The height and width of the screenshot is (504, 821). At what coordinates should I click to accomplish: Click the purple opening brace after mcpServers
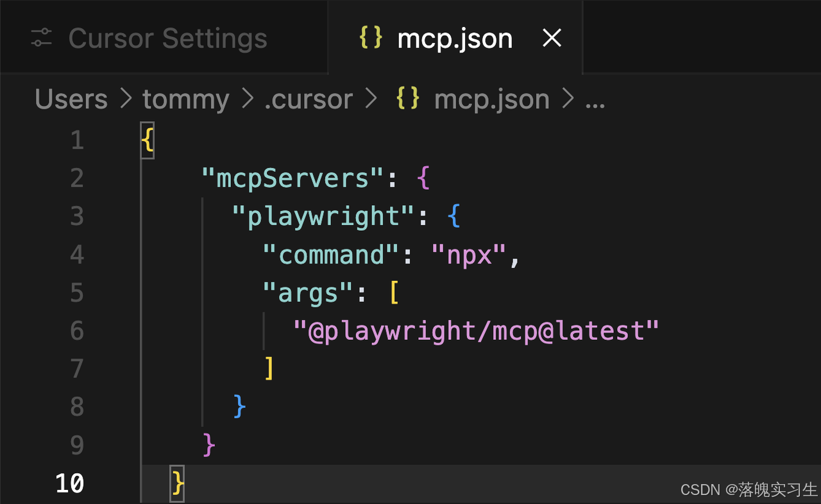click(x=423, y=178)
